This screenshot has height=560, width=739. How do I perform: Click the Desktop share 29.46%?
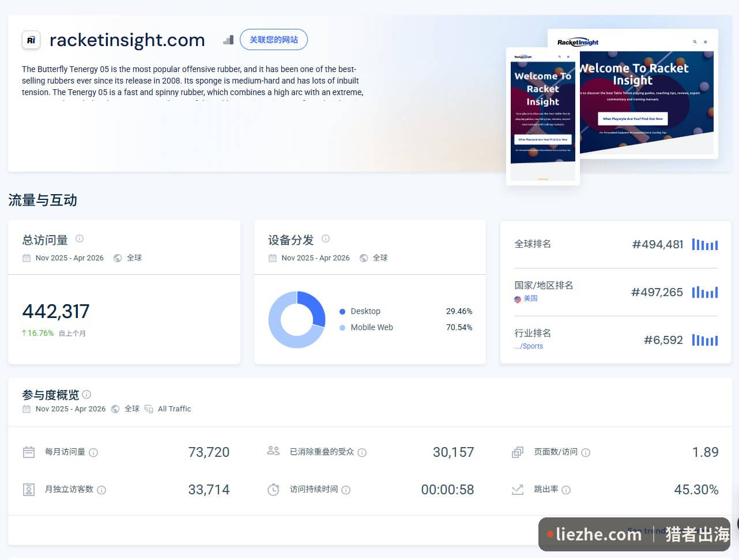point(459,312)
